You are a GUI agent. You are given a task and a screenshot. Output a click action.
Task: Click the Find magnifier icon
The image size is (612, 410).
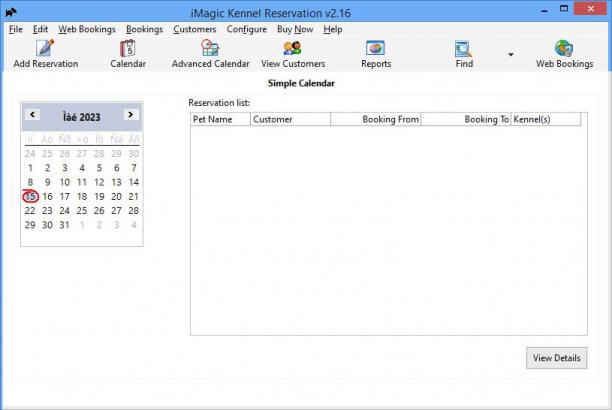pos(464,49)
